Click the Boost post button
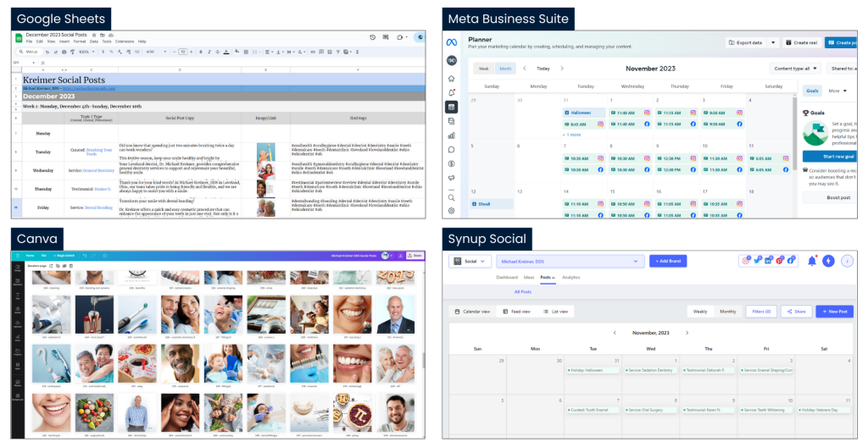Viewport: 868px width, 448px height. (x=829, y=197)
